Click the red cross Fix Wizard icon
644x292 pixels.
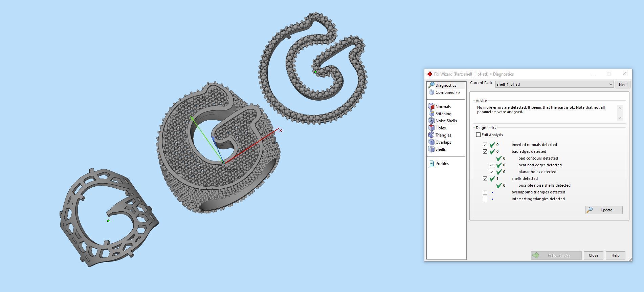pyautogui.click(x=430, y=74)
